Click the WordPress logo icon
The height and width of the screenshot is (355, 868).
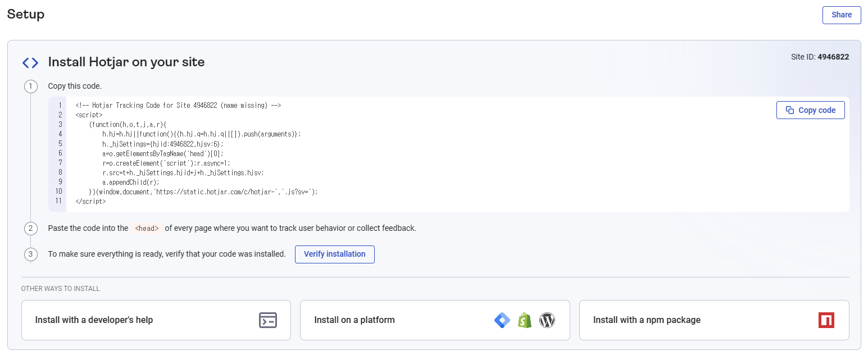click(x=547, y=320)
